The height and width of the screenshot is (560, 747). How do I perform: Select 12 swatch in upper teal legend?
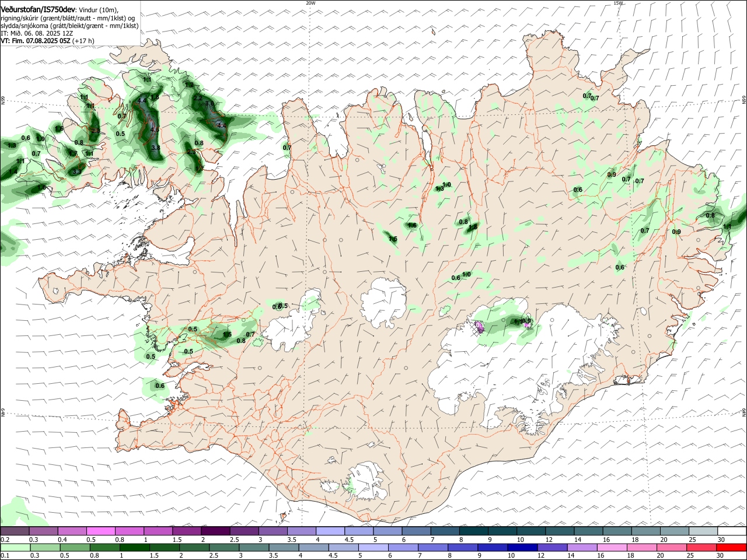pyautogui.click(x=560, y=531)
